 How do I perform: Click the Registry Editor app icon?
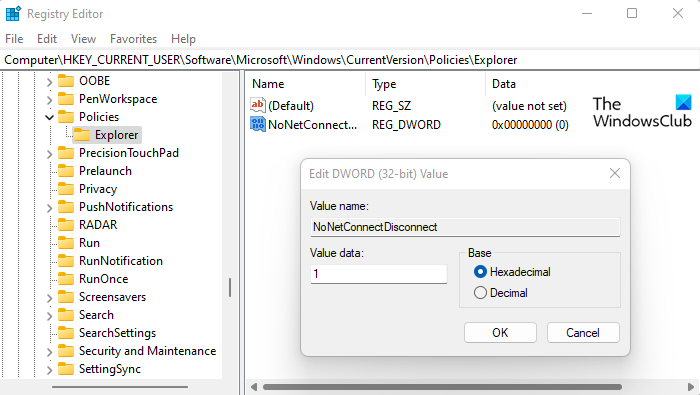point(13,13)
